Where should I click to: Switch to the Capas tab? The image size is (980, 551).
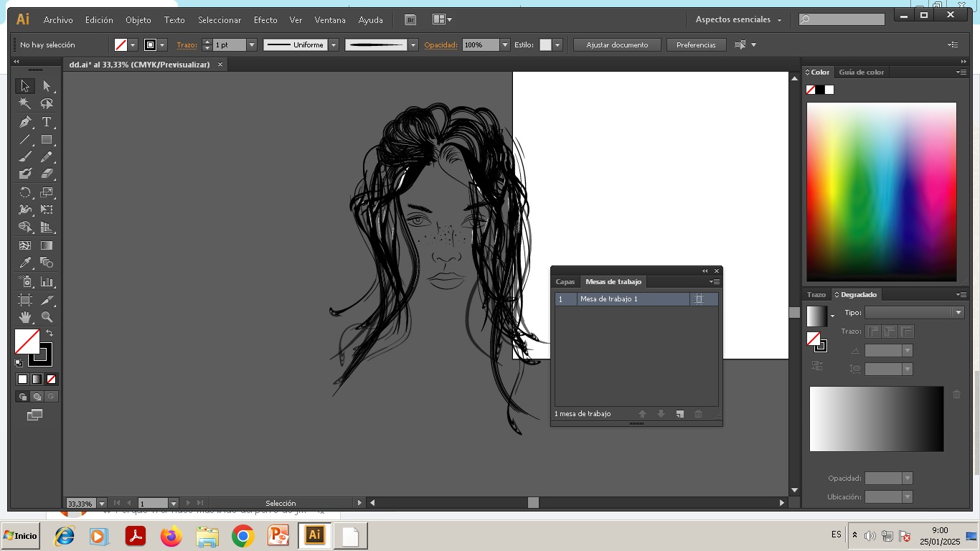click(x=565, y=282)
